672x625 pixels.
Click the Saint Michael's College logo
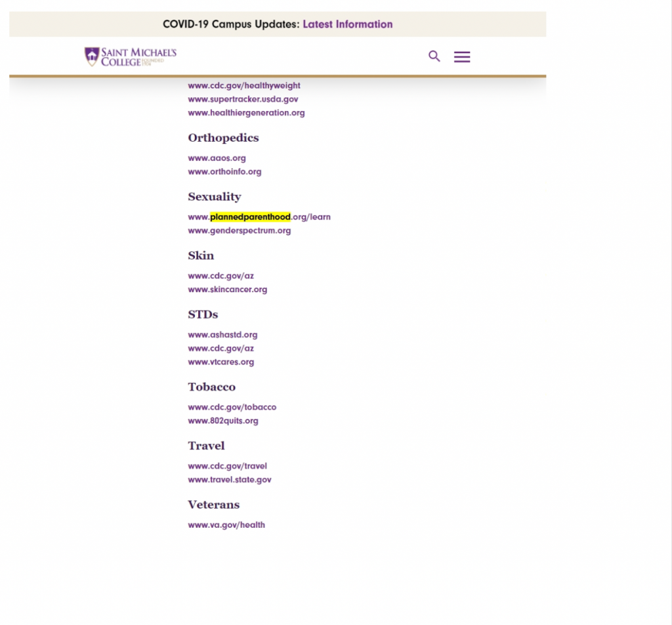point(131,56)
